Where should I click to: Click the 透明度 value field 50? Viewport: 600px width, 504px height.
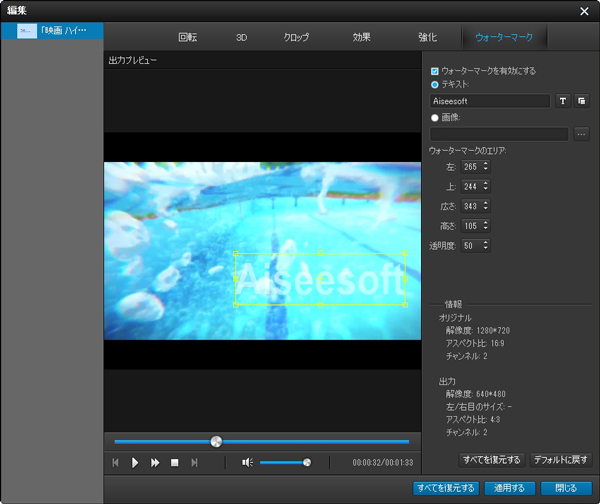tap(471, 246)
